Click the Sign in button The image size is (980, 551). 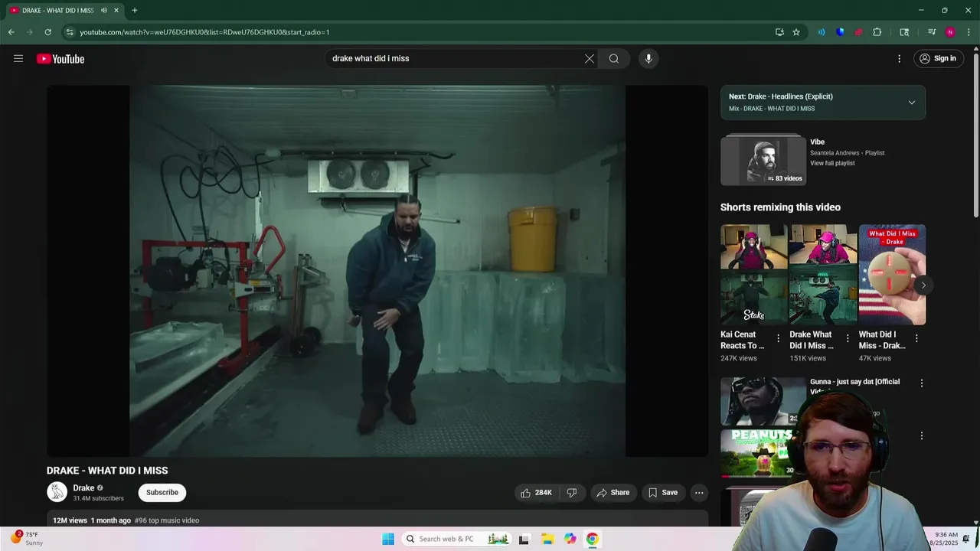tap(939, 58)
